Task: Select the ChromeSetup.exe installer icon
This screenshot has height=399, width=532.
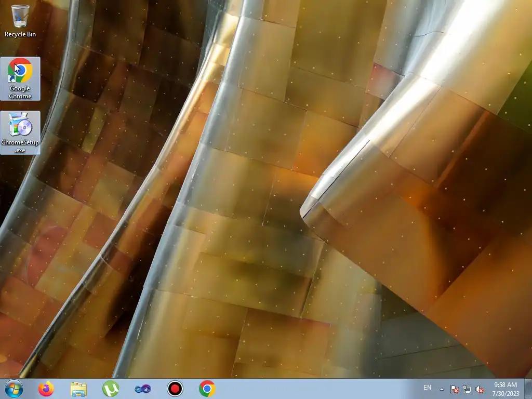Action: (20, 132)
